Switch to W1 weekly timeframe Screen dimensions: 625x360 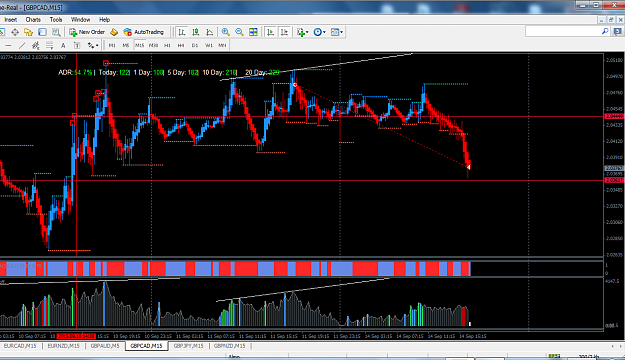pos(208,45)
